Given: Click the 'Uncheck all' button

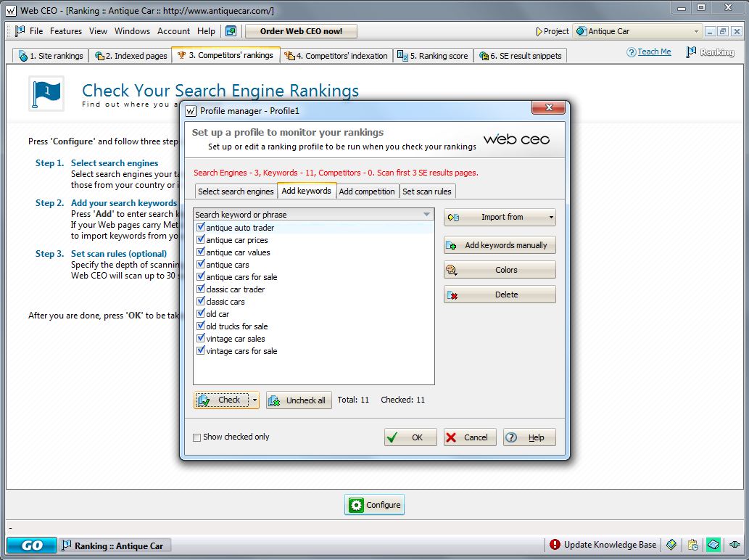Looking at the screenshot, I should (x=299, y=400).
